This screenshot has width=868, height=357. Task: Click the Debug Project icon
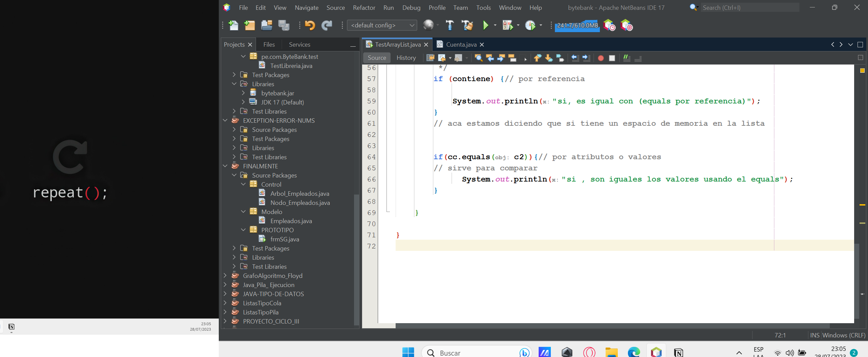click(x=508, y=25)
